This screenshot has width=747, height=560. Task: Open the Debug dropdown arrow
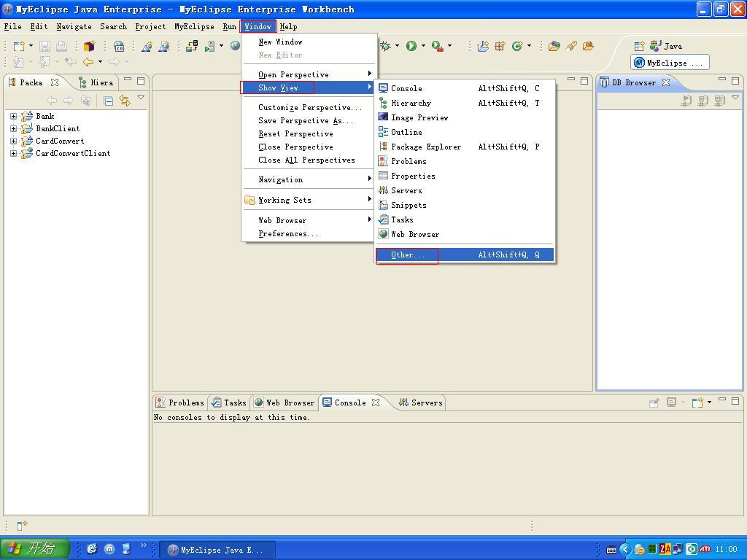tap(398, 46)
